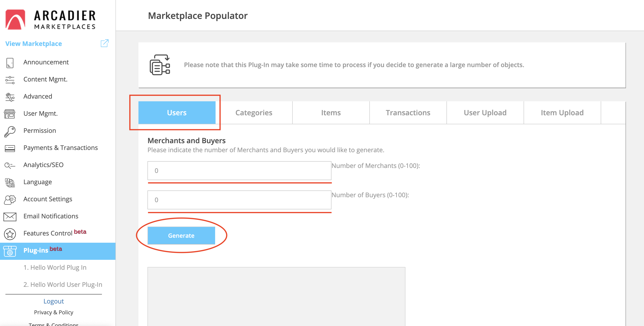The height and width of the screenshot is (326, 644).
Task: Open the Privacy & Policy link
Action: (x=53, y=312)
